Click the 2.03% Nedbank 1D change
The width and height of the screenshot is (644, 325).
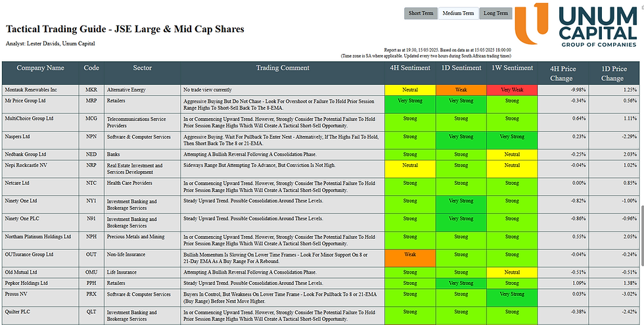click(x=630, y=155)
